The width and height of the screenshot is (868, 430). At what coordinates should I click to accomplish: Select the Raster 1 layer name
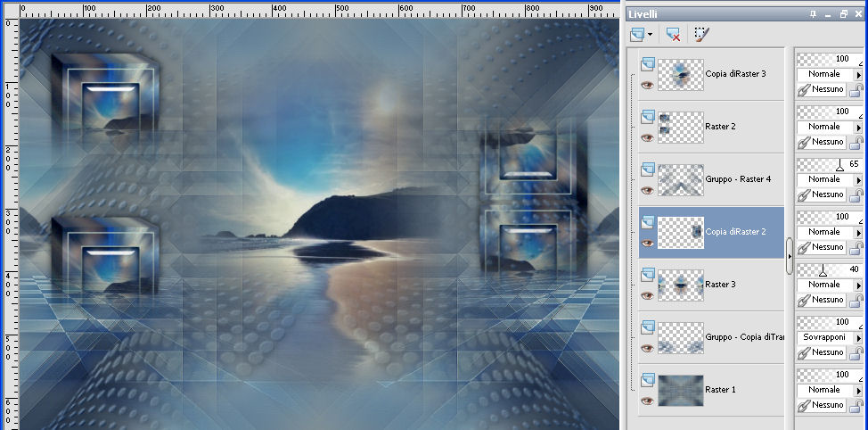[720, 390]
